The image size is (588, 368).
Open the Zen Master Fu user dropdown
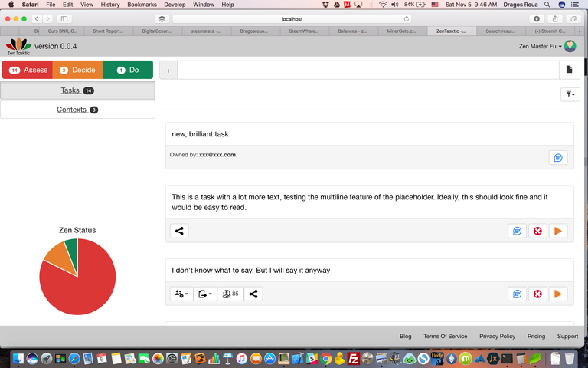(x=540, y=46)
